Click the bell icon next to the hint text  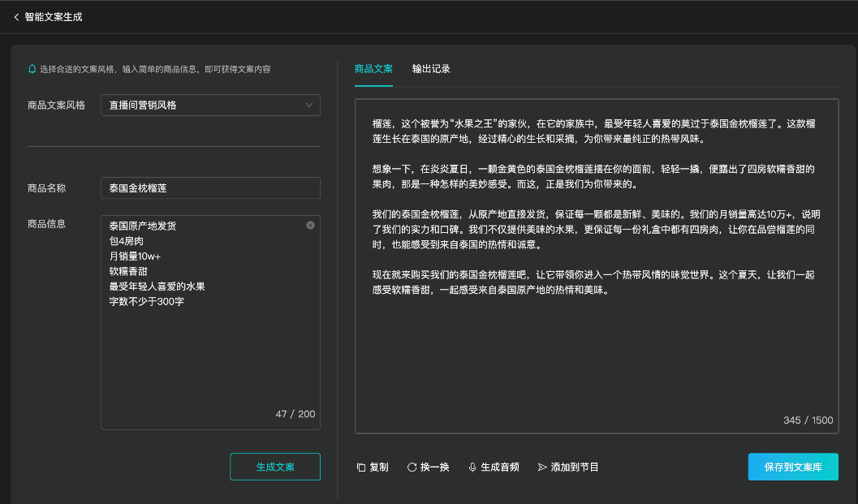point(32,69)
